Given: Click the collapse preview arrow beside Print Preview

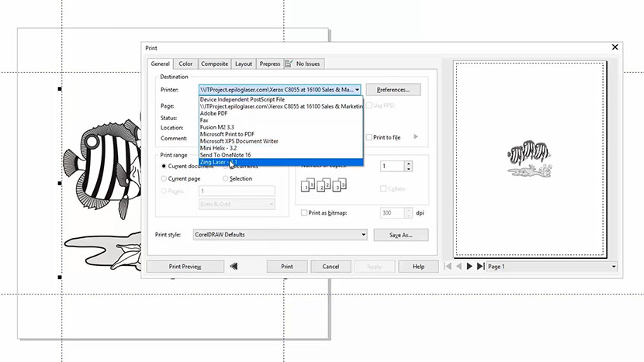Looking at the screenshot, I should pos(234,267).
